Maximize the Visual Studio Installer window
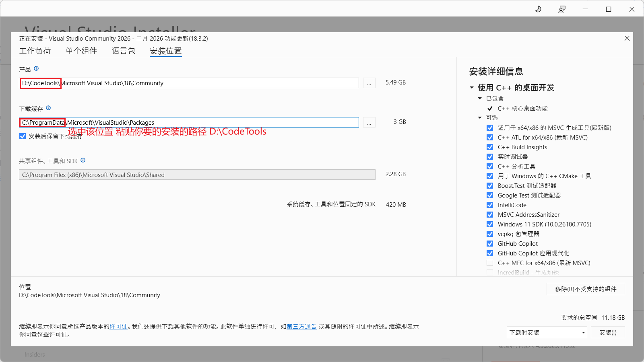 [x=609, y=9]
